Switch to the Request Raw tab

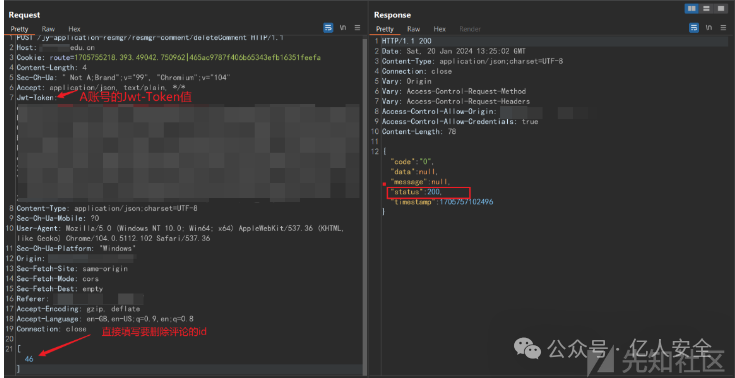coord(48,29)
